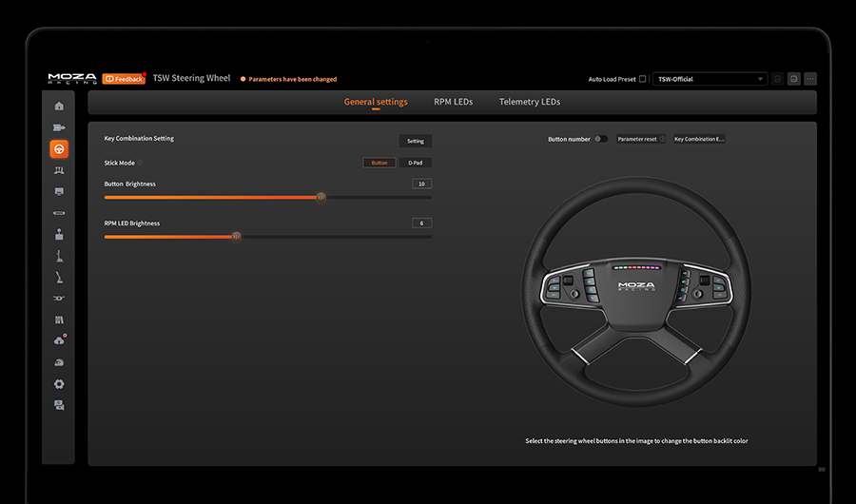The width and height of the screenshot is (856, 504).
Task: Click the Key Combination E... button
Action: tap(699, 139)
